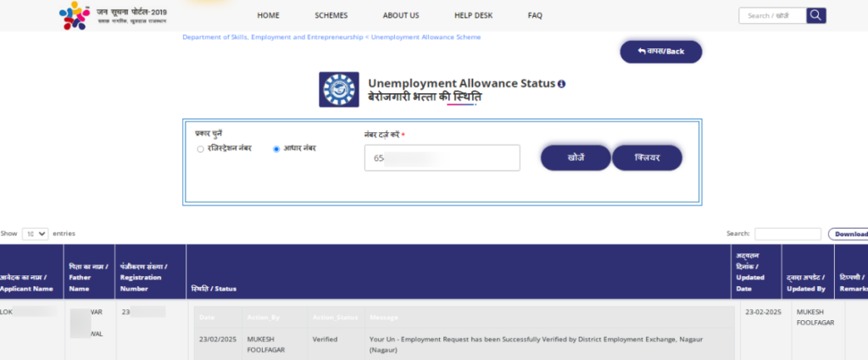
Task: Click the info icon beside Unemployment Allowance Status
Action: point(561,84)
